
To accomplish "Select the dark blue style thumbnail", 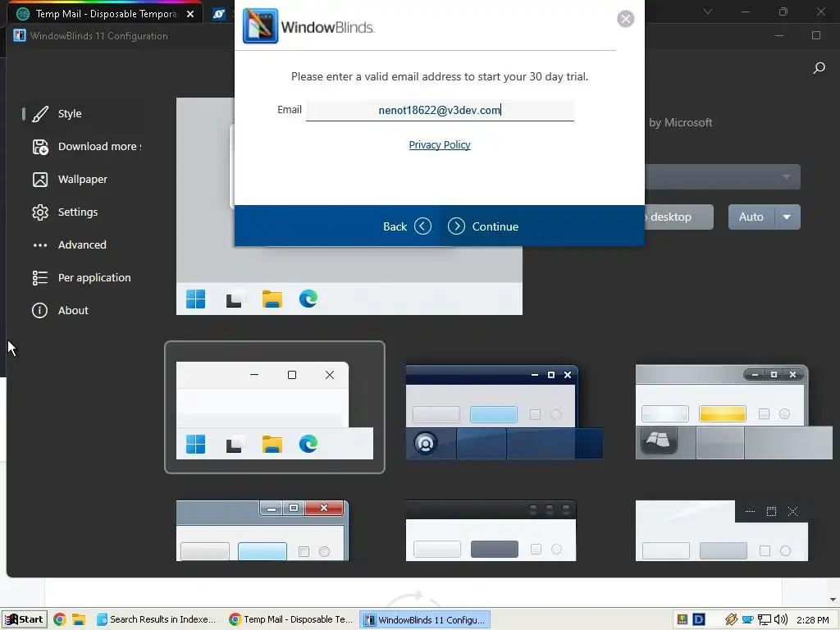I will coord(504,412).
